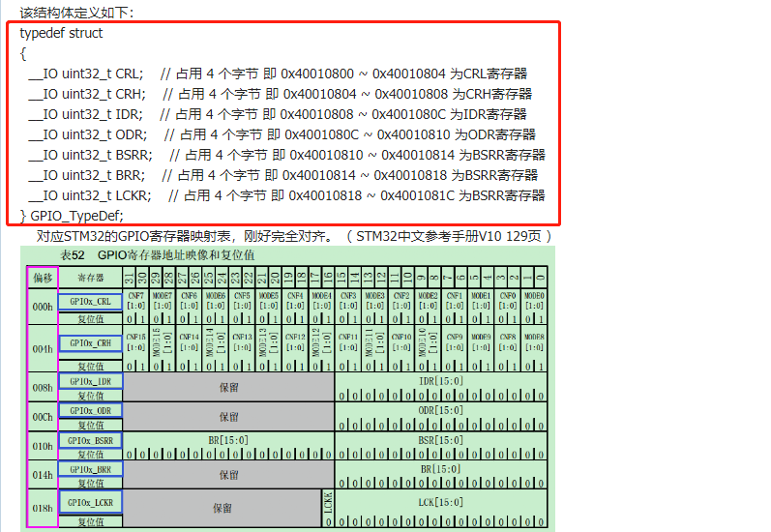Click the "偏移" column header

43,278
